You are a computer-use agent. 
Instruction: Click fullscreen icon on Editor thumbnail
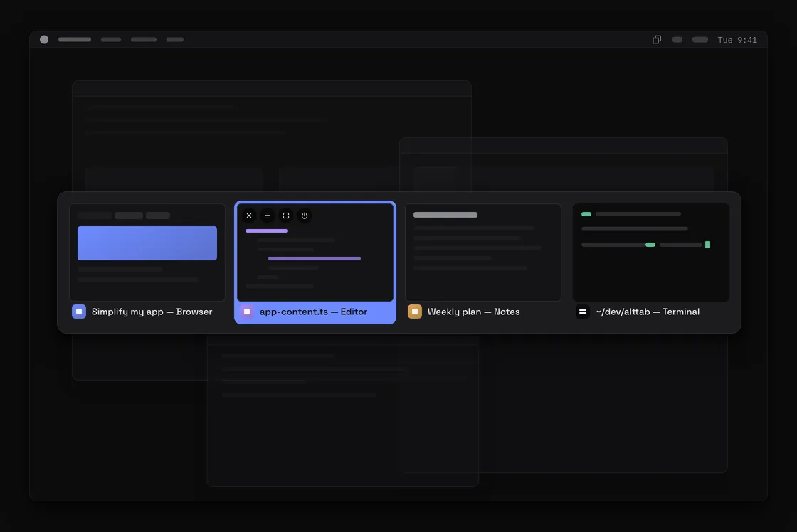pyautogui.click(x=286, y=216)
